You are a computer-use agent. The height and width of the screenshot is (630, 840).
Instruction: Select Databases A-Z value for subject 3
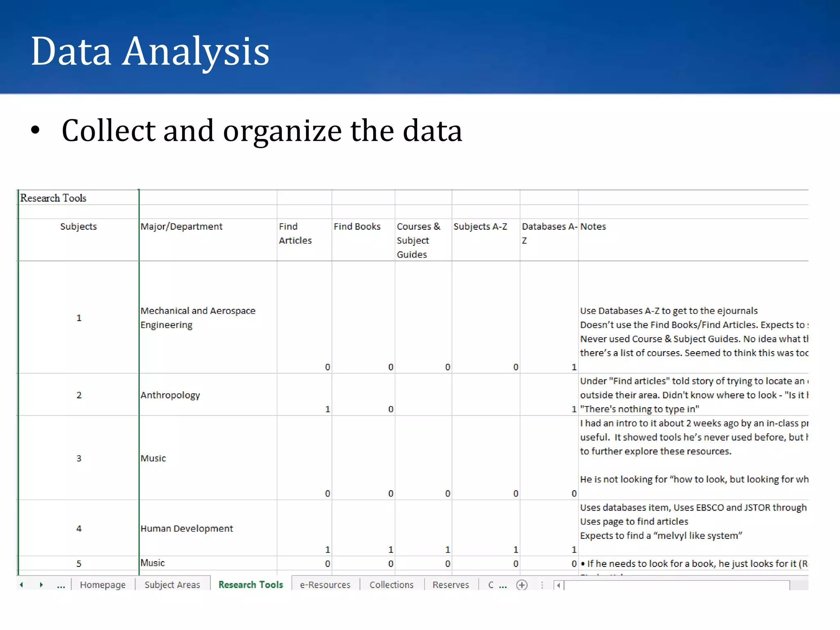coord(549,458)
